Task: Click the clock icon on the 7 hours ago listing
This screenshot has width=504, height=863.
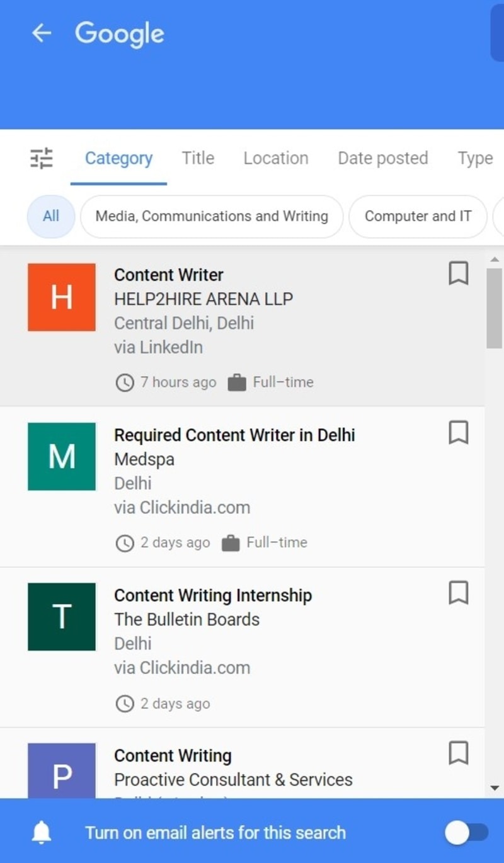Action: coord(124,382)
